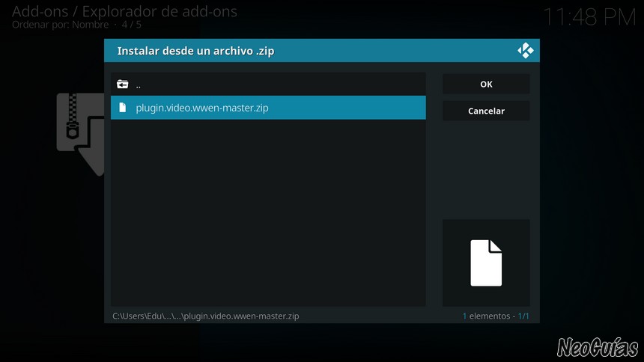Click the file path text at dialog bottom
The width and height of the screenshot is (644, 362).
coord(206,316)
